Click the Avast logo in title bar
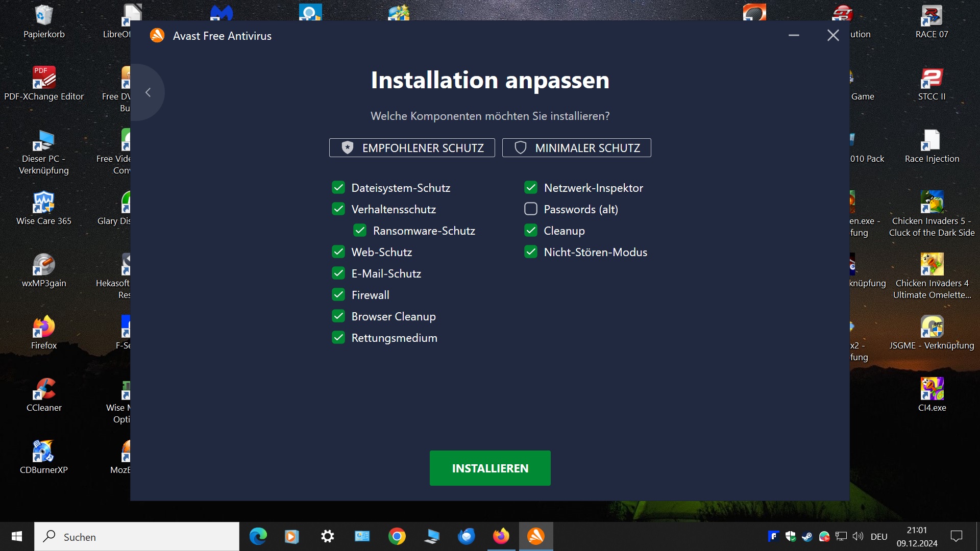This screenshot has width=980, height=551. pos(157,36)
